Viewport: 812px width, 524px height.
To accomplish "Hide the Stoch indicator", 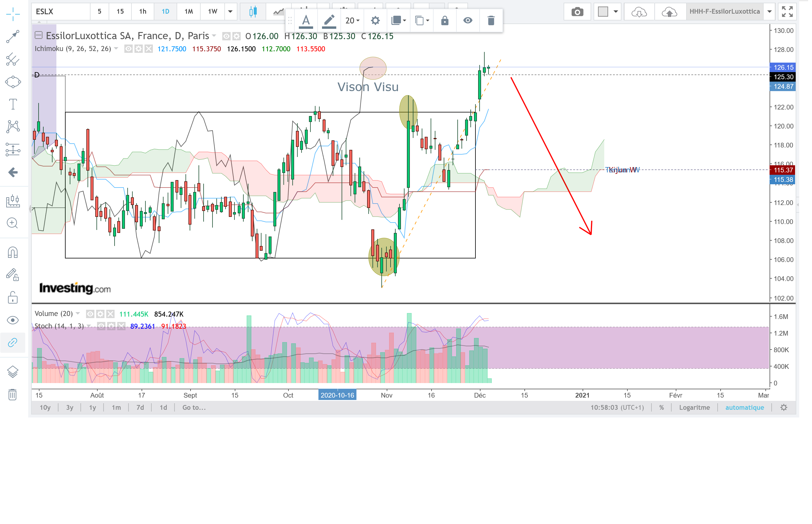I will pos(101,326).
